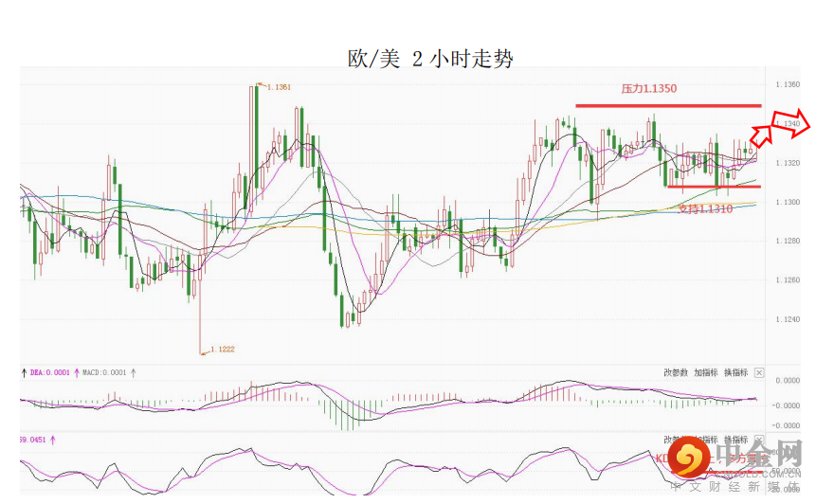
Task: Click 换指标 in the MACD panel
Action: (735, 372)
